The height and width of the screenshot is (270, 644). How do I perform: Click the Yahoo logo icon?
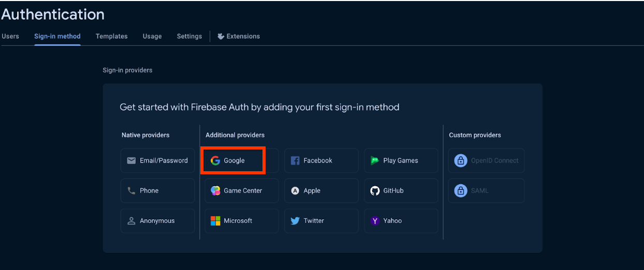375,221
